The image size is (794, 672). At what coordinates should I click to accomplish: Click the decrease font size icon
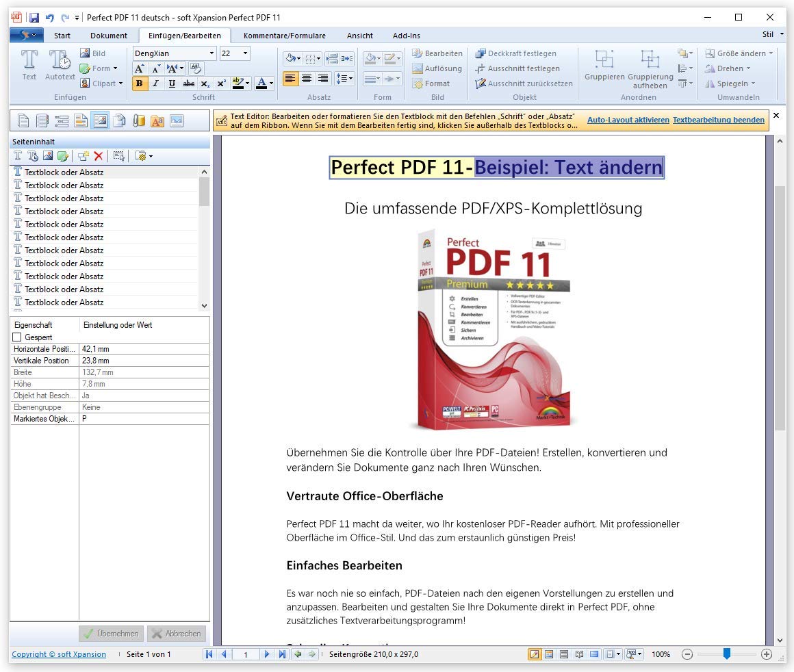click(x=156, y=68)
